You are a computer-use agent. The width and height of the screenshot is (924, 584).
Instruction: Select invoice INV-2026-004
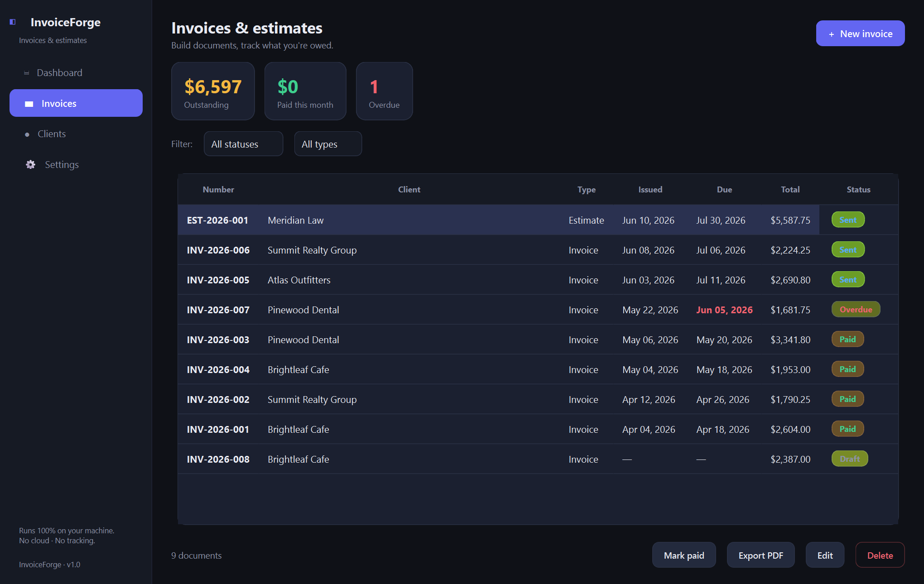click(x=538, y=369)
